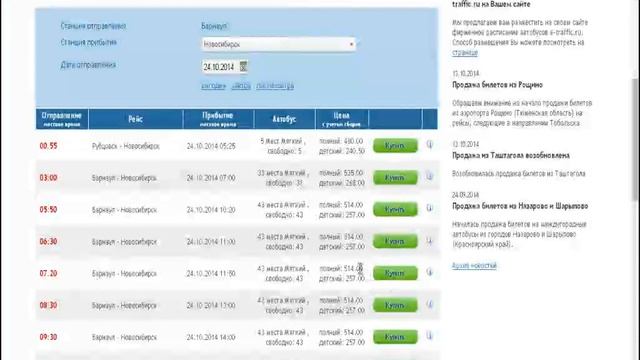This screenshot has height=360, width=640.
Task: Click the 'Автобус' column header
Action: (284, 119)
